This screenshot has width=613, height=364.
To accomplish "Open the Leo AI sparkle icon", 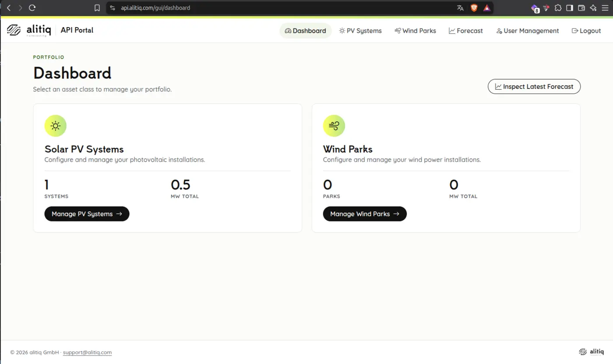I will point(593,8).
